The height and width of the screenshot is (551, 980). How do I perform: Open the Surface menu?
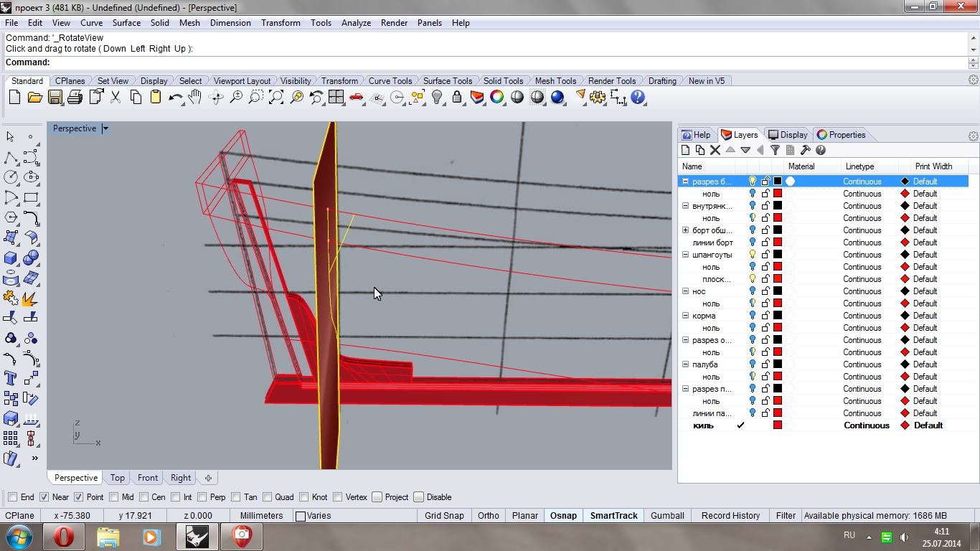tap(126, 23)
